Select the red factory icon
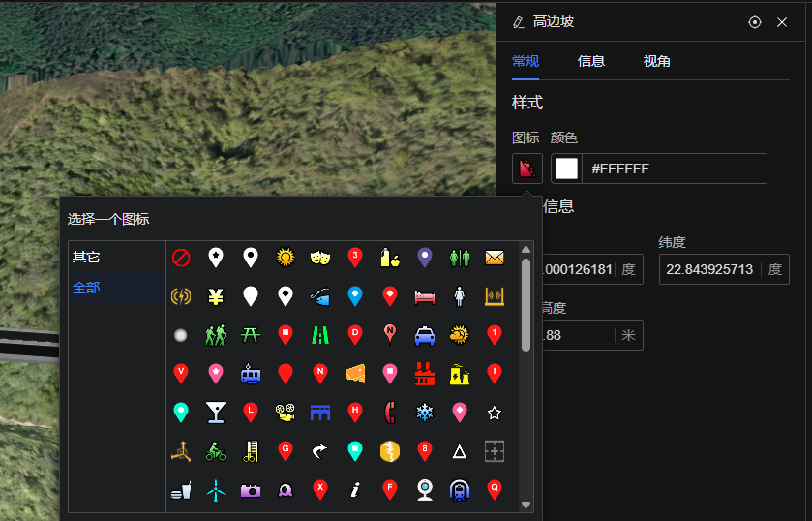The height and width of the screenshot is (521, 812). coord(425,374)
